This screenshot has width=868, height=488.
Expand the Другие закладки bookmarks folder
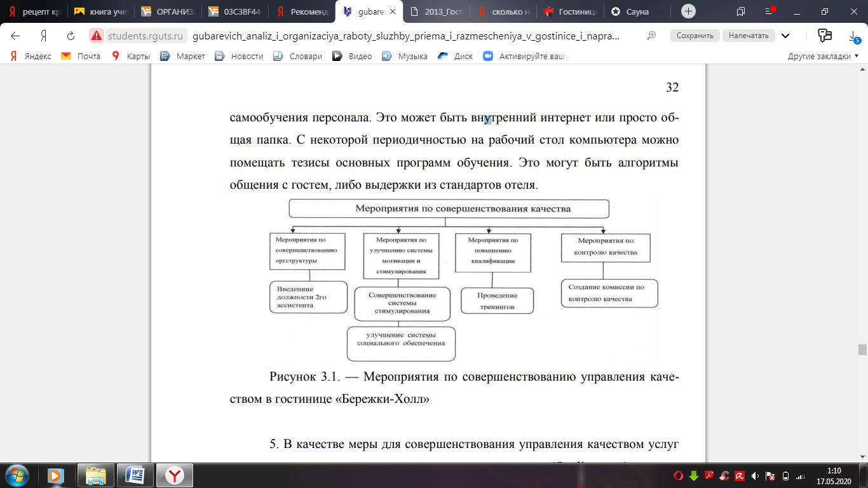(823, 56)
